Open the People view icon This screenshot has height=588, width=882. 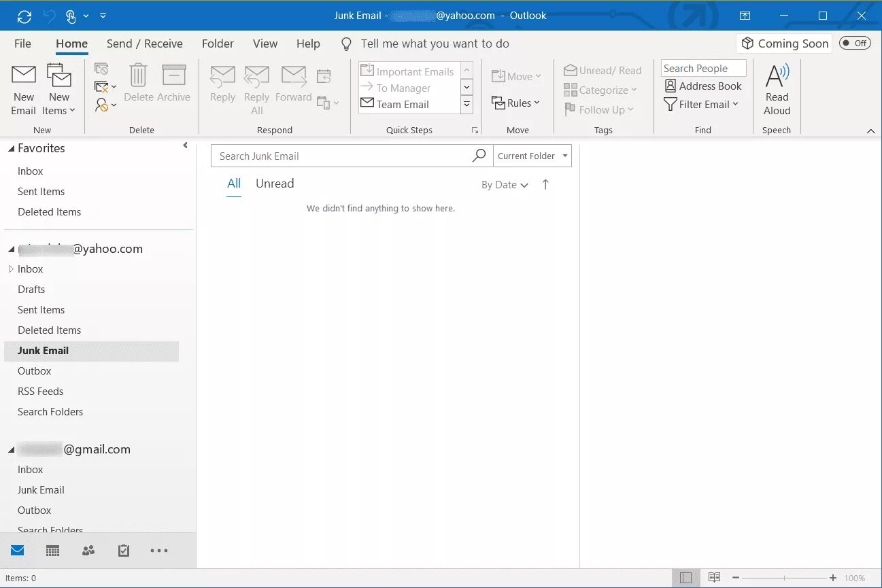[88, 551]
